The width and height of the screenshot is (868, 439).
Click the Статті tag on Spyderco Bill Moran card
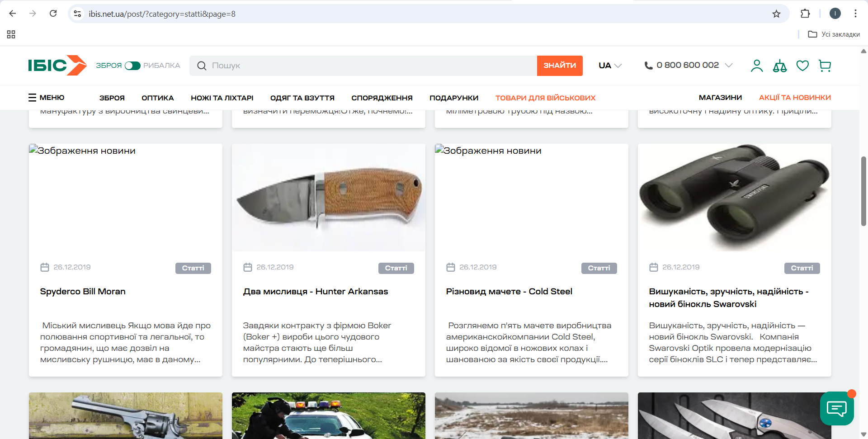(193, 268)
